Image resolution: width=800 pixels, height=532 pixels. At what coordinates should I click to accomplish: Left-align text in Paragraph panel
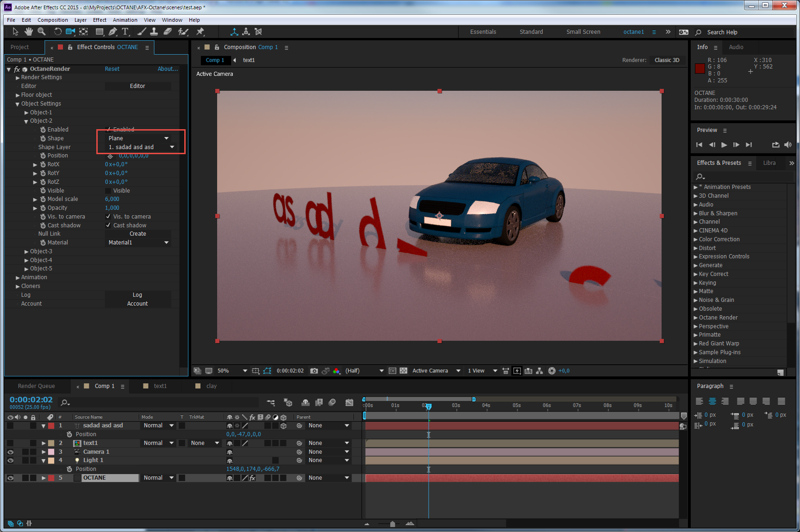coord(700,401)
